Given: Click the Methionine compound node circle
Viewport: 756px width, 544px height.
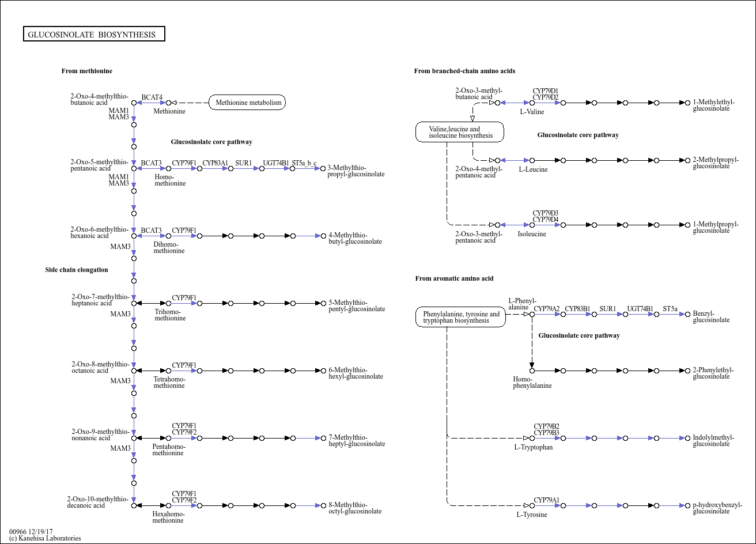Looking at the screenshot, I should pyautogui.click(x=168, y=103).
